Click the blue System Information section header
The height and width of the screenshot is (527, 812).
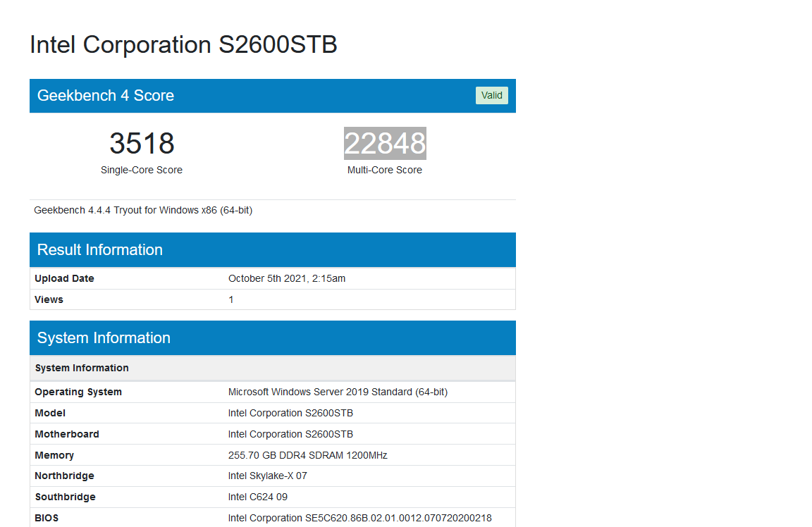tap(272, 338)
